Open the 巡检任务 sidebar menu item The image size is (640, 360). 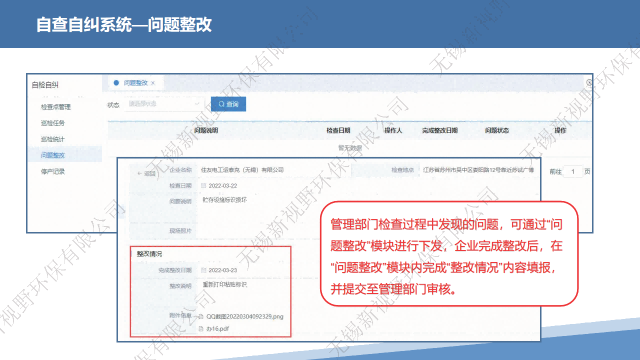coord(53,123)
